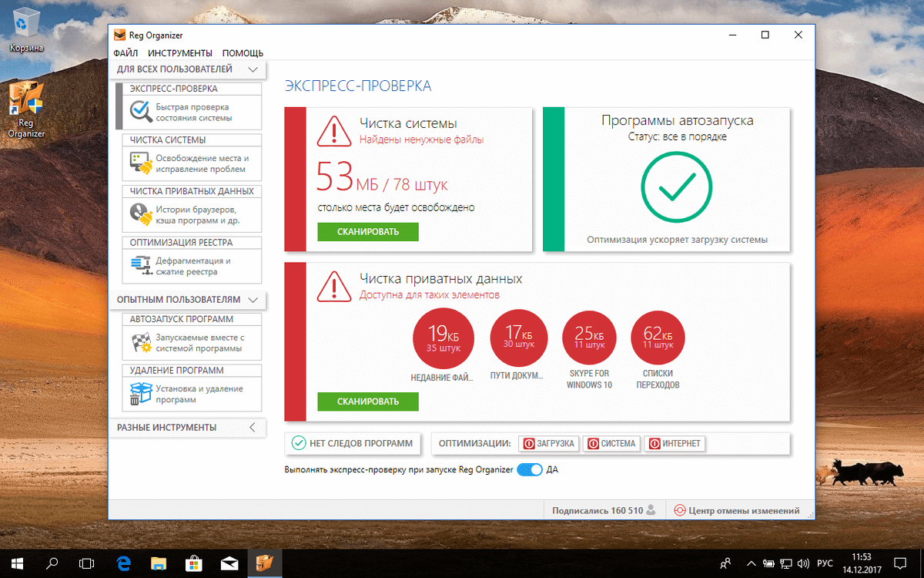
Task: Click the Task View taskbar icon
Action: (x=87, y=562)
